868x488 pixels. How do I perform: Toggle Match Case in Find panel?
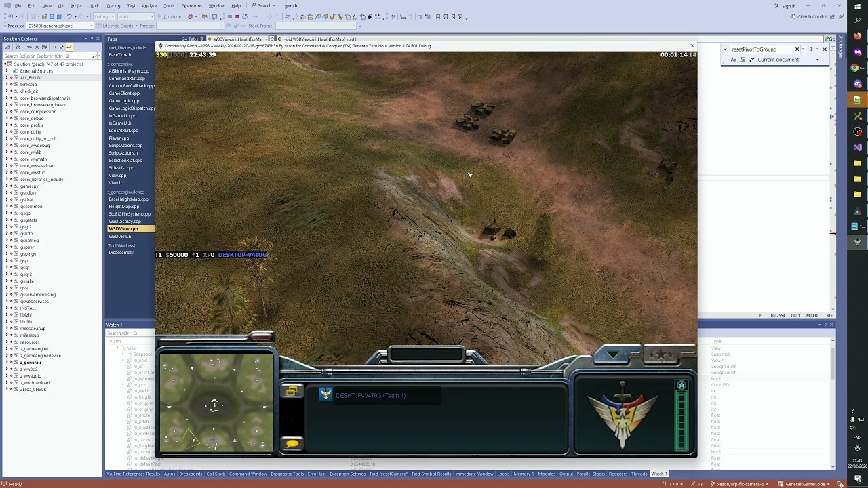click(x=734, y=60)
